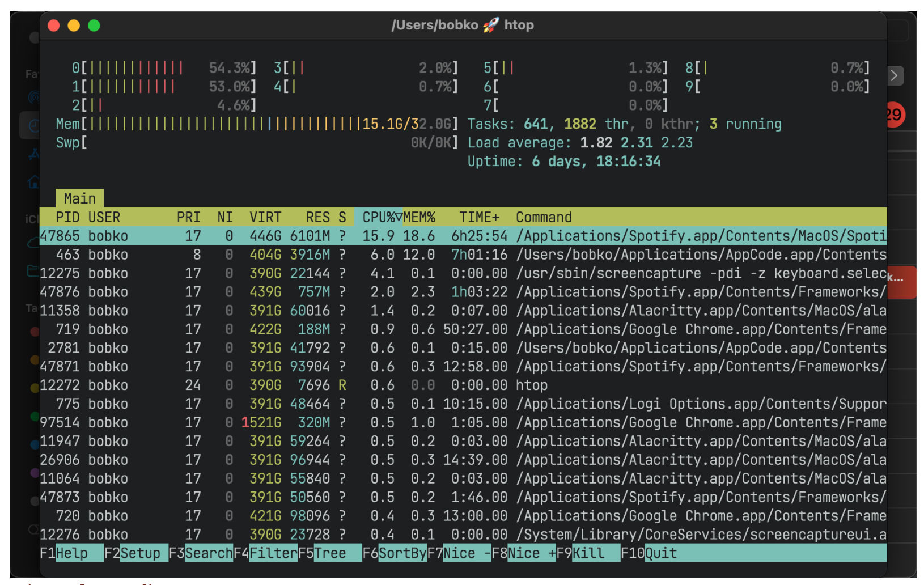Click the red close window button
The image size is (924, 585).
(x=54, y=26)
